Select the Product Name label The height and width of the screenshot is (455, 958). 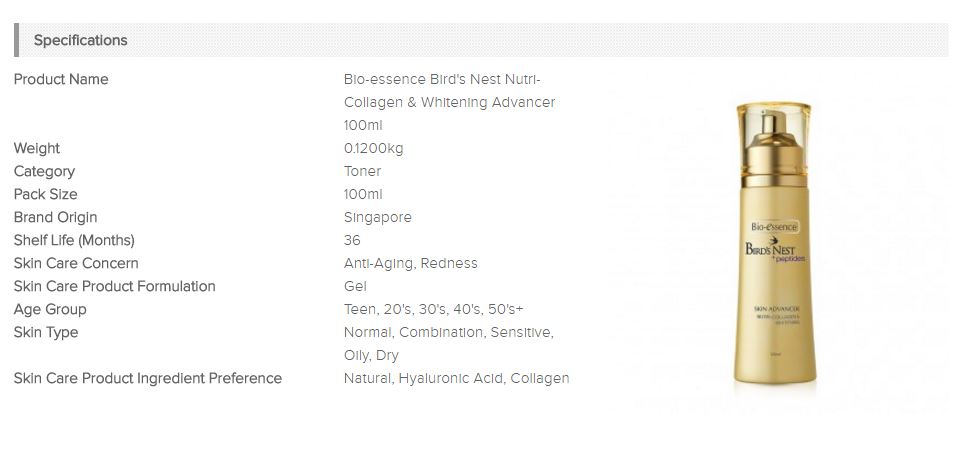coord(61,79)
